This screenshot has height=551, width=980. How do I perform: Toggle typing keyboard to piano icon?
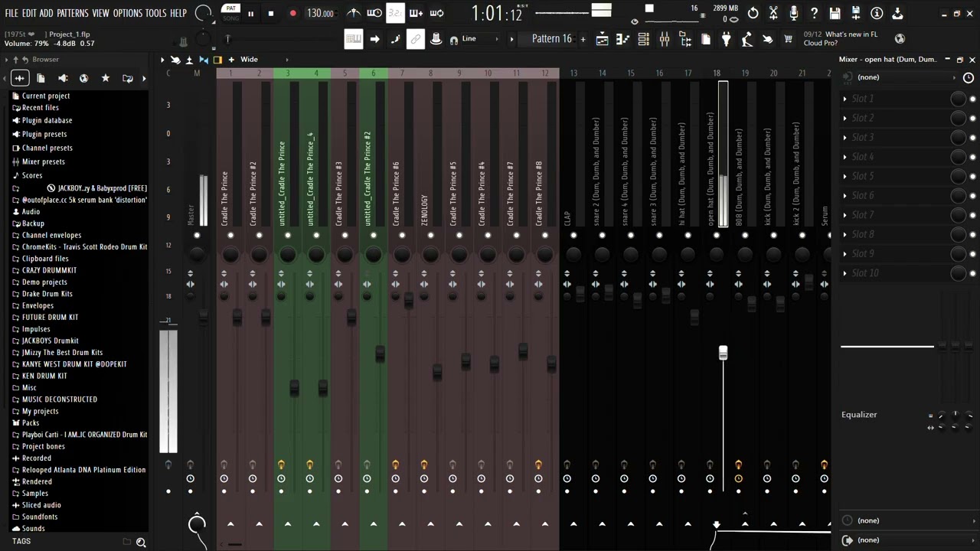click(x=353, y=39)
